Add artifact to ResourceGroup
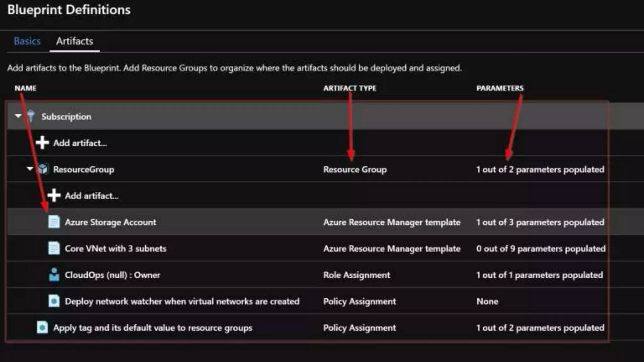The width and height of the screenshot is (644, 362). [92, 196]
